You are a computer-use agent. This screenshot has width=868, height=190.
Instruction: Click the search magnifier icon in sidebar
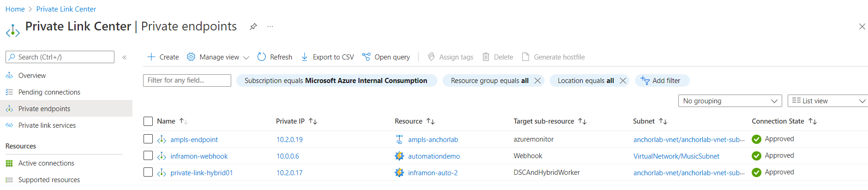[x=12, y=57]
